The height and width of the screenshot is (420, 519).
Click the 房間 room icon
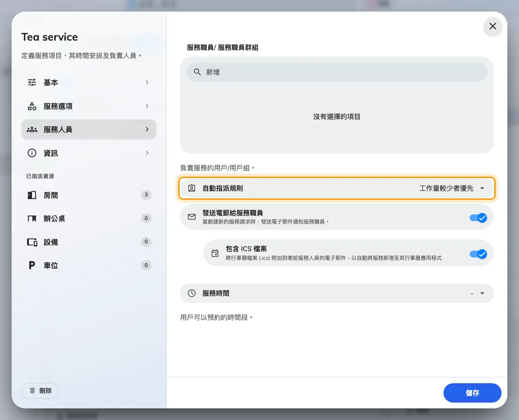(x=32, y=195)
